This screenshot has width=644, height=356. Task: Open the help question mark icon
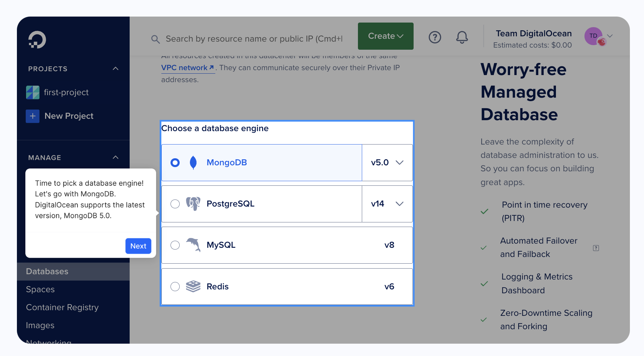coord(435,37)
